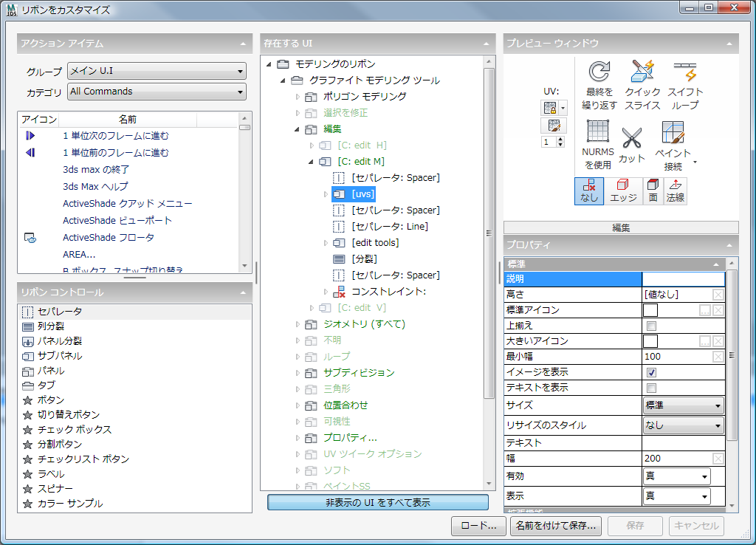Open the 表示 value dropdown
The image size is (756, 545).
[x=677, y=496]
